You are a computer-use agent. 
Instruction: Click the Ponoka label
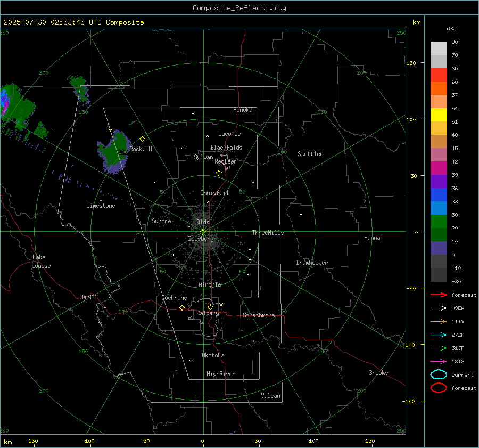point(243,110)
